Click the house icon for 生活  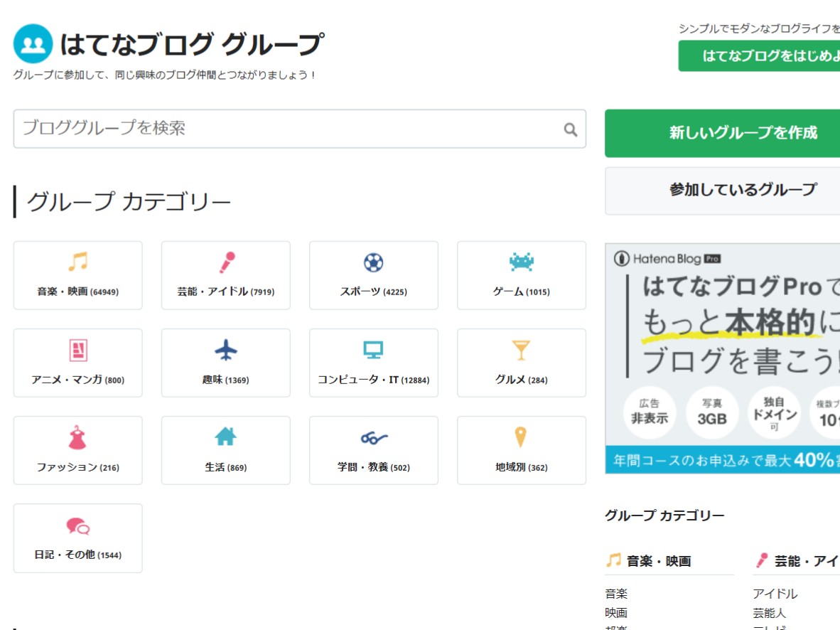[x=225, y=437]
